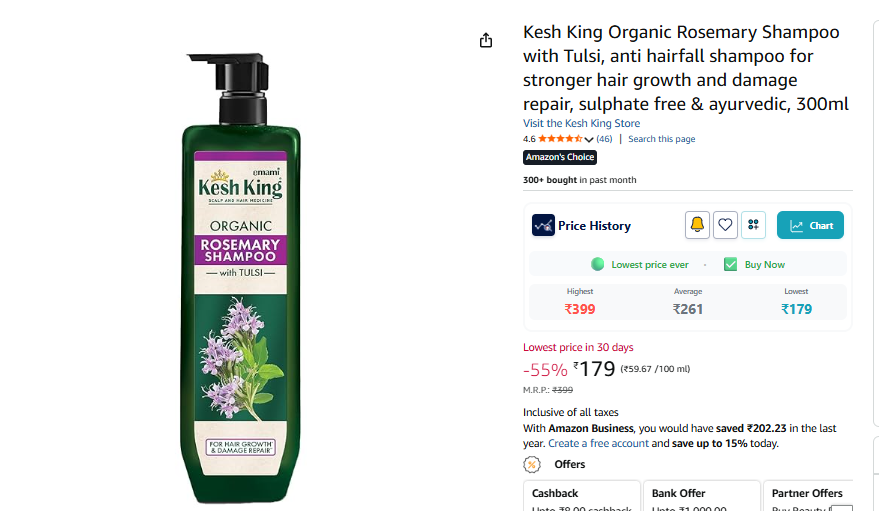The image size is (879, 511).
Task: Click the Amazon's Choice badge
Action: 560,157
